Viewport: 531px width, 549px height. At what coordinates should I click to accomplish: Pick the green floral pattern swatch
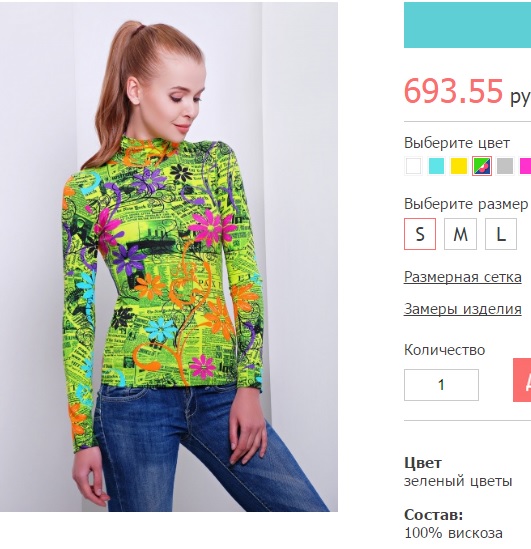pos(482,166)
